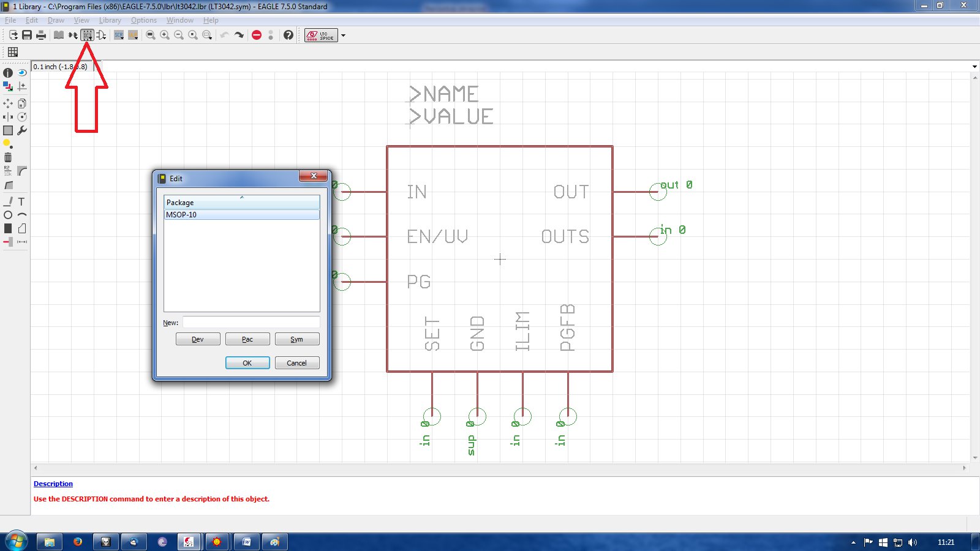Print the symbol using the printer icon

(x=41, y=35)
